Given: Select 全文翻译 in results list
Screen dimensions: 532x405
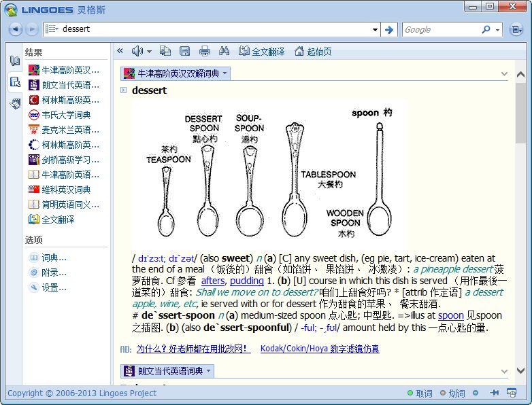Looking at the screenshot, I should click(x=52, y=219).
